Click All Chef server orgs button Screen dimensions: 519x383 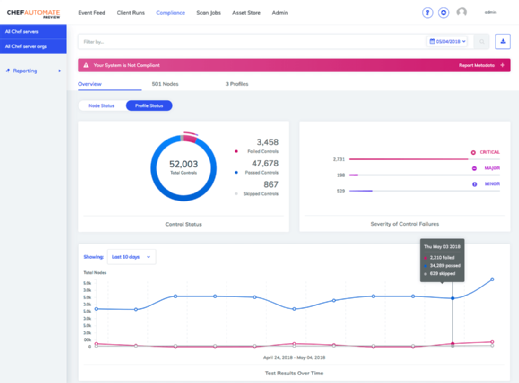[33, 46]
